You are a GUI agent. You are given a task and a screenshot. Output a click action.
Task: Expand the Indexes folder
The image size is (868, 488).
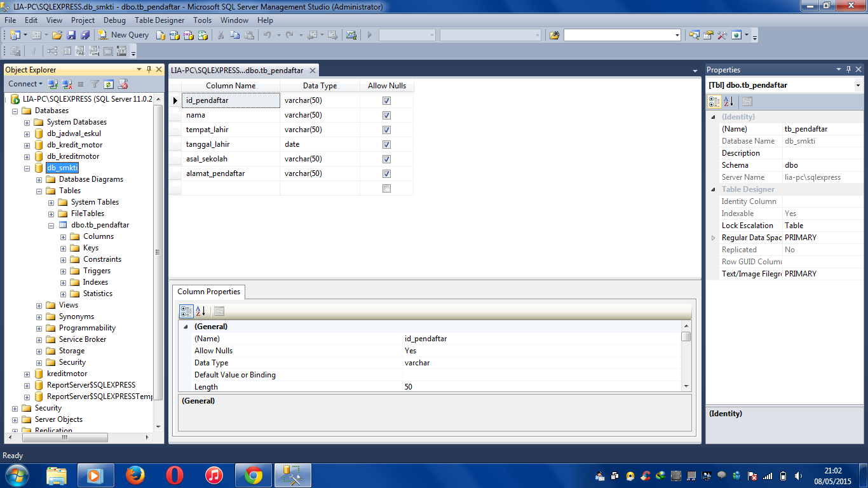63,282
